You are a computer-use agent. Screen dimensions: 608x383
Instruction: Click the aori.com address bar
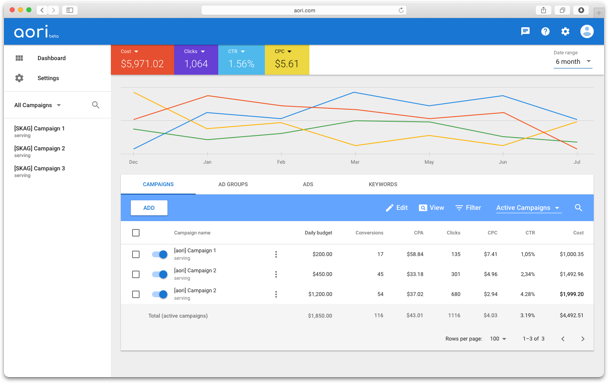[x=304, y=10]
